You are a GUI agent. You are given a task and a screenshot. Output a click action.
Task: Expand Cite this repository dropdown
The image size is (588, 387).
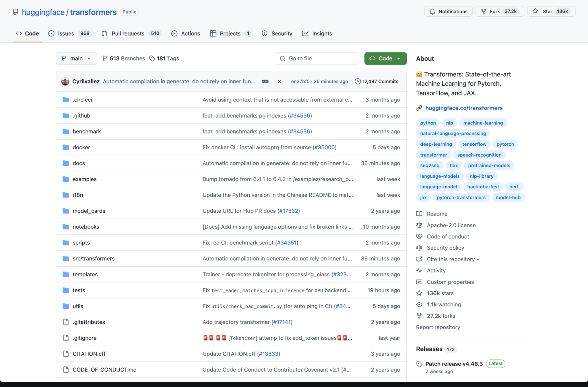pyautogui.click(x=453, y=259)
